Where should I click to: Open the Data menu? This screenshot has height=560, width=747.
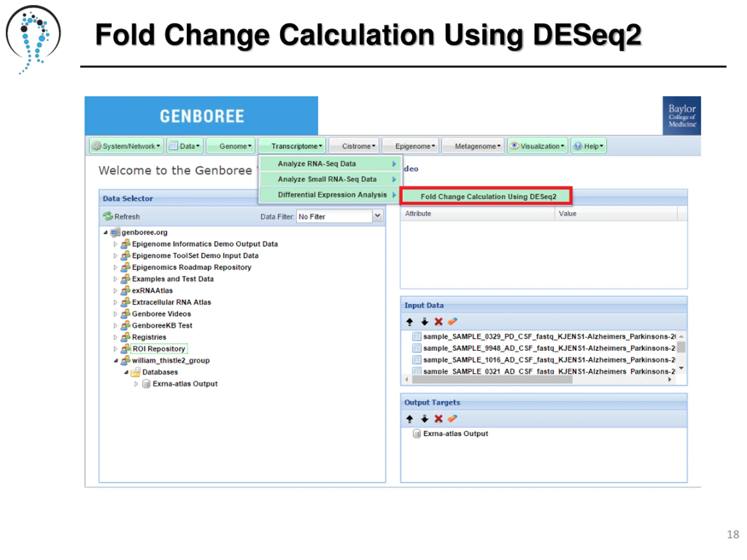pyautogui.click(x=185, y=146)
